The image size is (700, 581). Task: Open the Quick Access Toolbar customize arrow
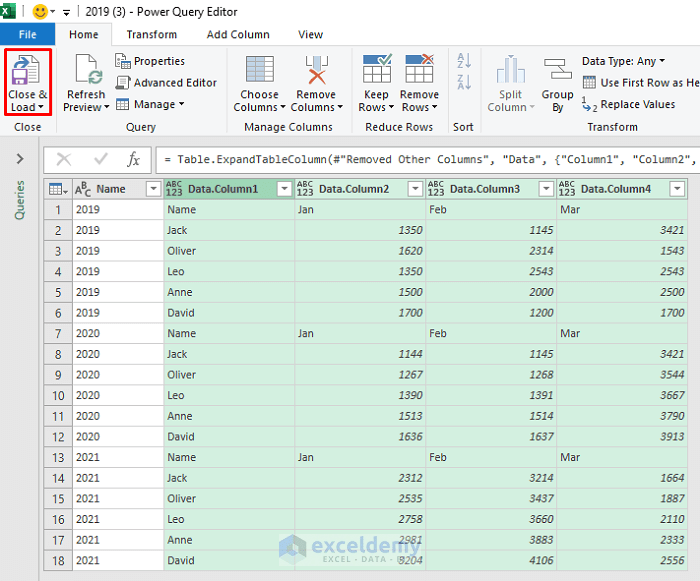point(66,13)
